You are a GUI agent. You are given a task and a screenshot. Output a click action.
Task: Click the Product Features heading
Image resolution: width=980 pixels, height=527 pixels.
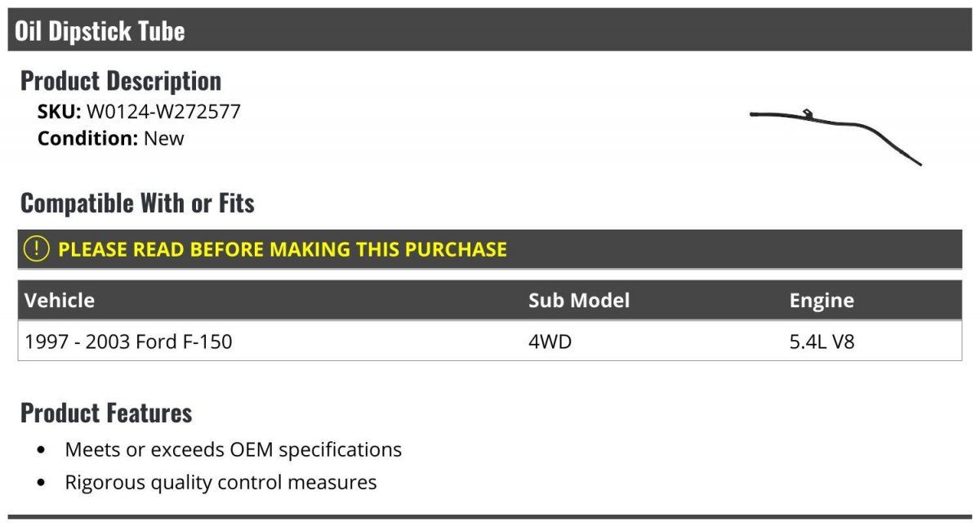click(x=106, y=413)
